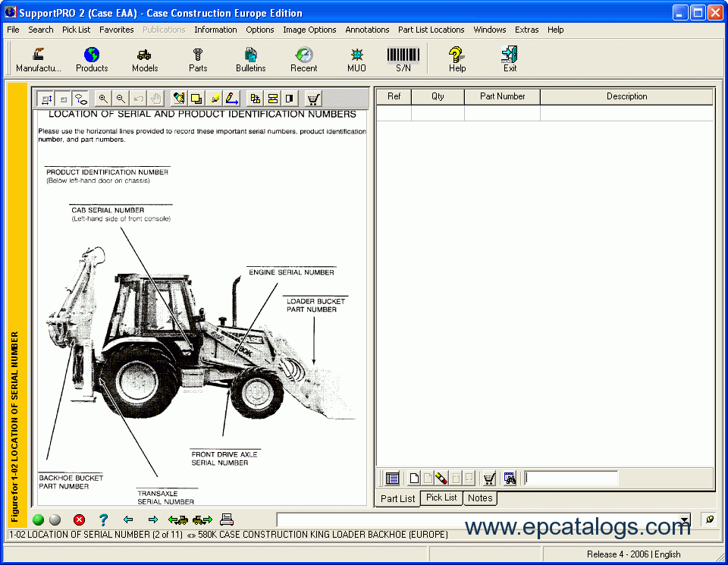Open the Annotations menu
Screen dimensions: 728x565
click(x=367, y=30)
